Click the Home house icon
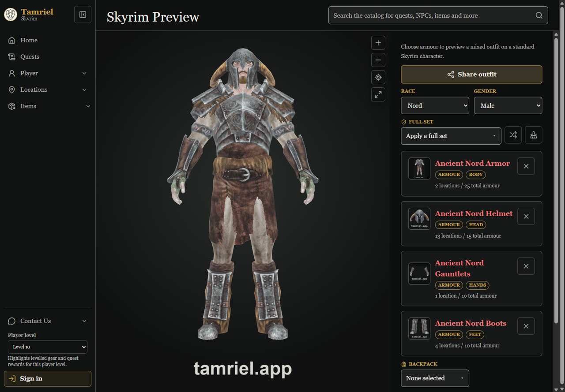Viewport: 565px width, 392px height. coord(12,40)
